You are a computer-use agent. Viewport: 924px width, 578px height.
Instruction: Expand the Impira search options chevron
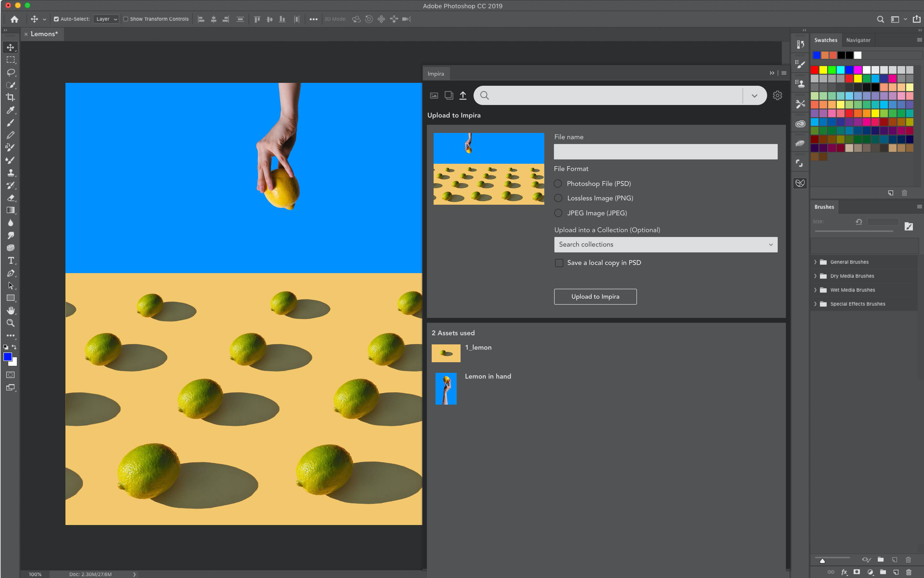pos(754,96)
